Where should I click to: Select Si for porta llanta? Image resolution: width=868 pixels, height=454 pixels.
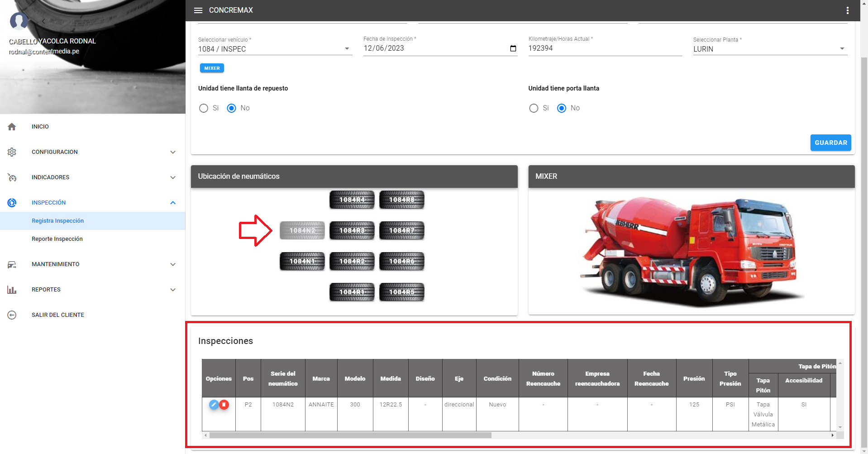(x=534, y=108)
